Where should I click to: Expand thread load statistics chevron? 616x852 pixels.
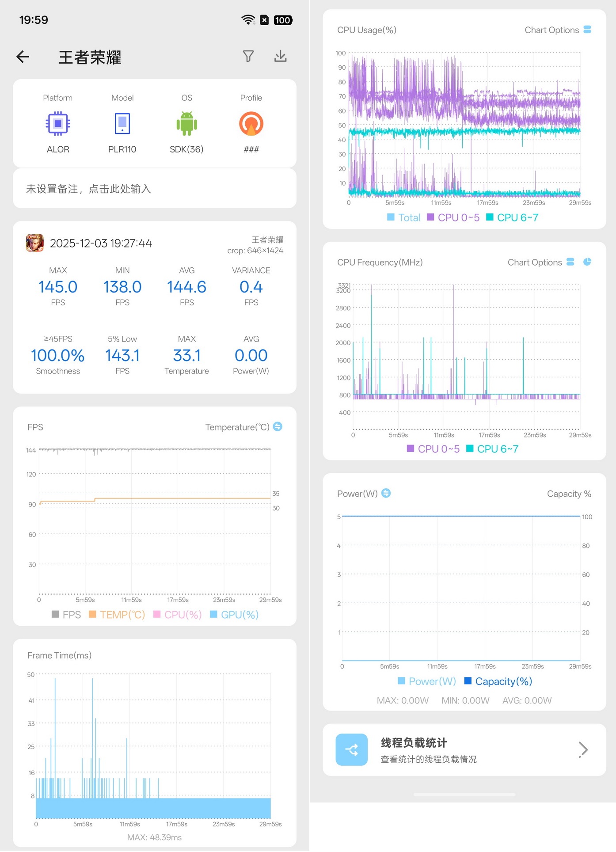pyautogui.click(x=583, y=749)
